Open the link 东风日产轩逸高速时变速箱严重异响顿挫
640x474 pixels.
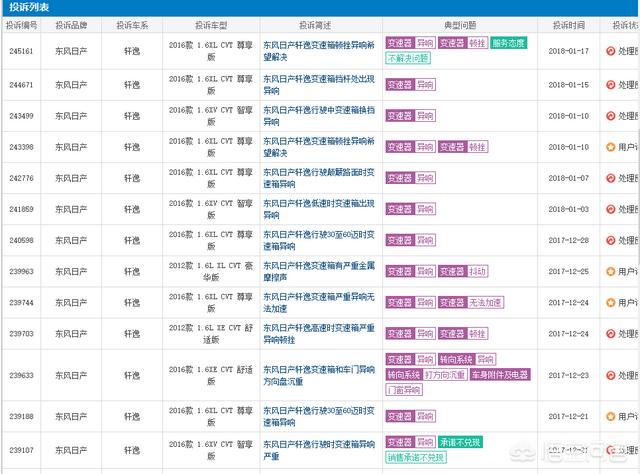319,334
